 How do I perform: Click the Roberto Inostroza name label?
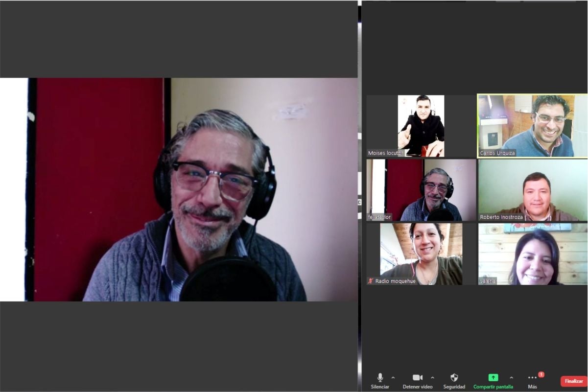(501, 217)
